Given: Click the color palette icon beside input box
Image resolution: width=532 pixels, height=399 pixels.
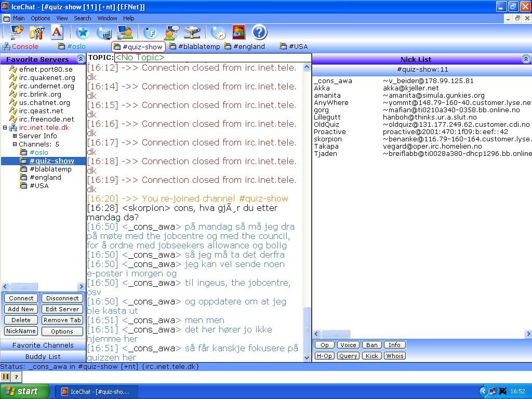Looking at the screenshot, I should (6, 377).
